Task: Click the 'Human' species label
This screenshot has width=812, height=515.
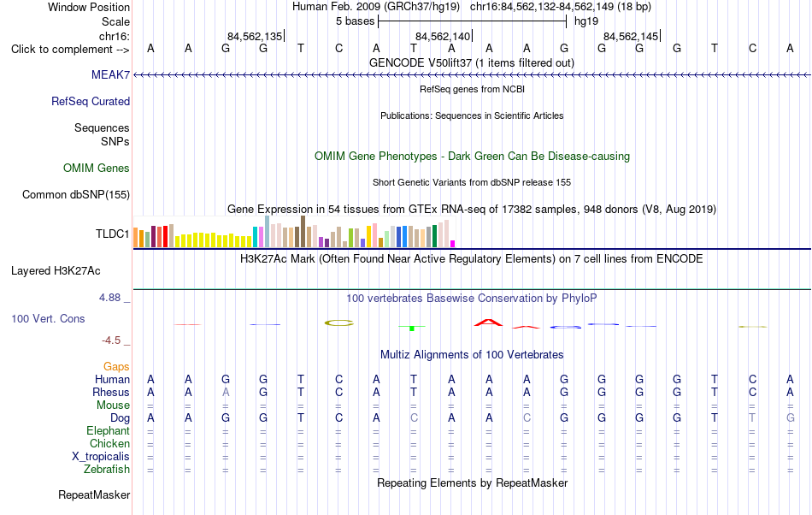Action: point(112,379)
